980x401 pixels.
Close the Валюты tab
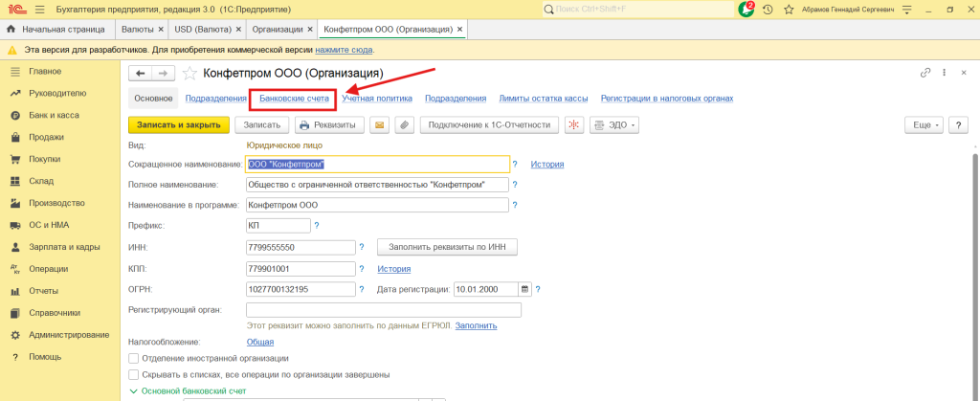(x=161, y=30)
